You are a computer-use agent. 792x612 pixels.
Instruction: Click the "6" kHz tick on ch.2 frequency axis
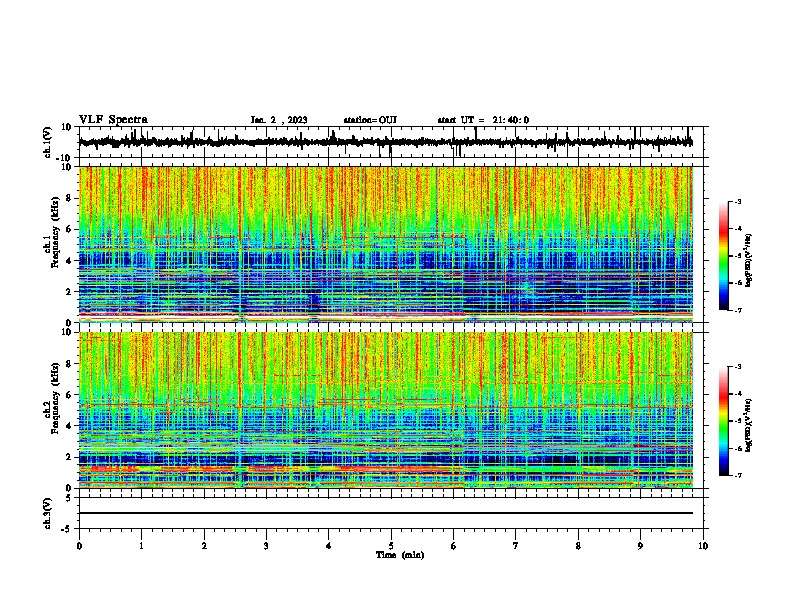(x=69, y=395)
